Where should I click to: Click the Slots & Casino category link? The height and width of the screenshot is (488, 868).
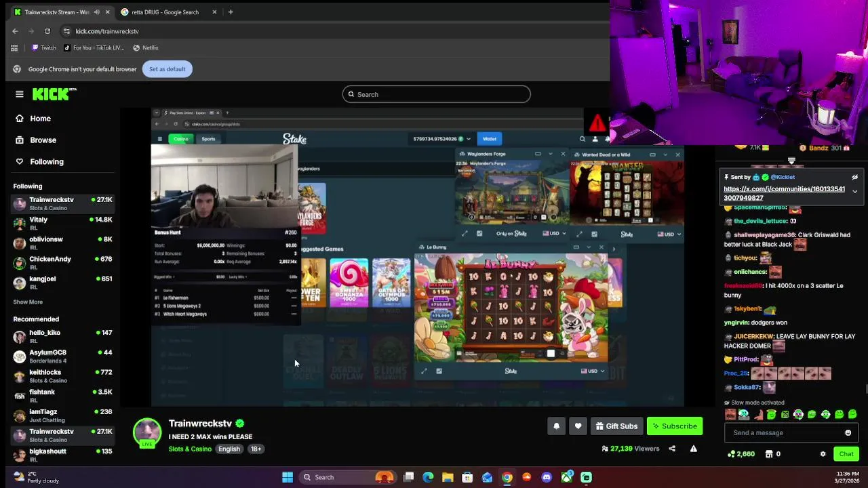pos(190,449)
